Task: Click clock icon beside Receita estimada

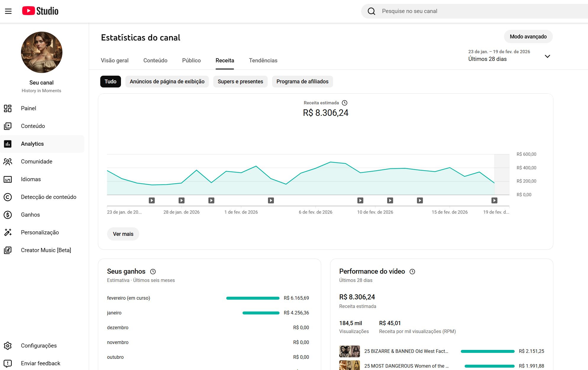Action: [x=345, y=103]
